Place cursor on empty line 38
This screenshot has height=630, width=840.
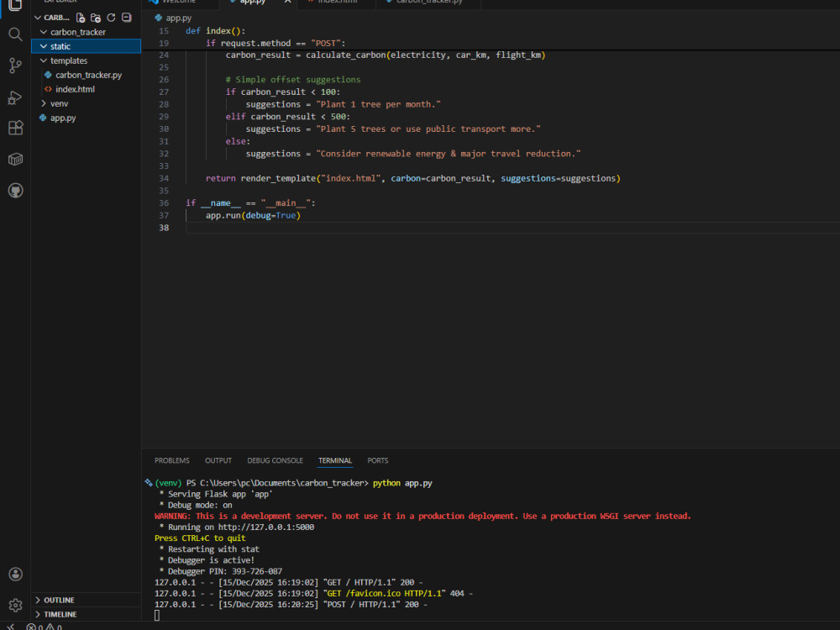[512, 228]
